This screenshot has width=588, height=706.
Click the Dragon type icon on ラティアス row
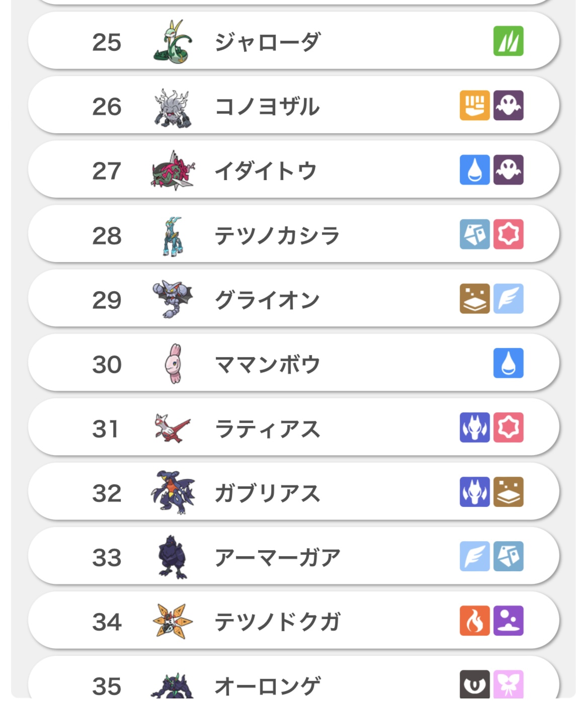[474, 427]
